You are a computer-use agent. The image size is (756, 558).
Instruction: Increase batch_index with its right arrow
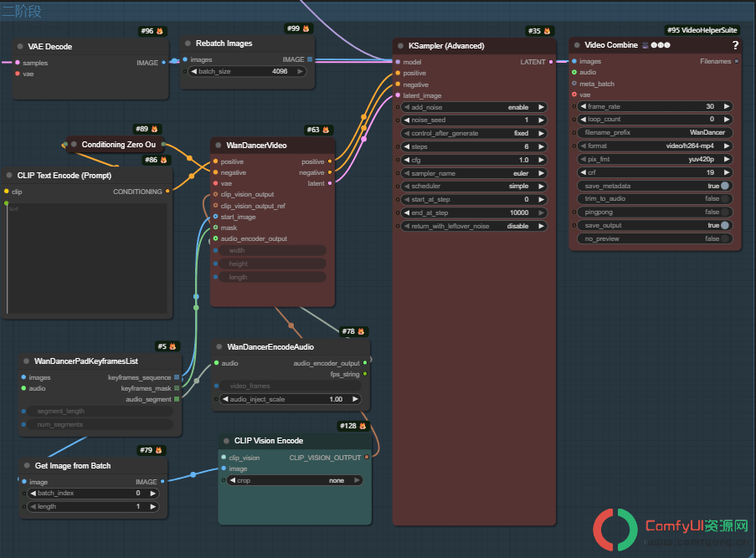click(153, 493)
